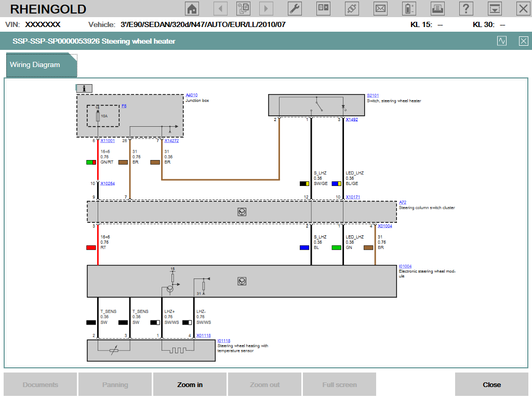Click the steering wheel symbol in I01004 module
This screenshot has height=399, width=532.
tap(242, 281)
